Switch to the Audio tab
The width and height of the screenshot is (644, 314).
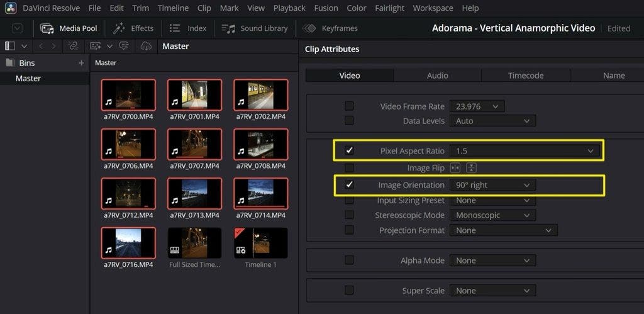point(438,76)
